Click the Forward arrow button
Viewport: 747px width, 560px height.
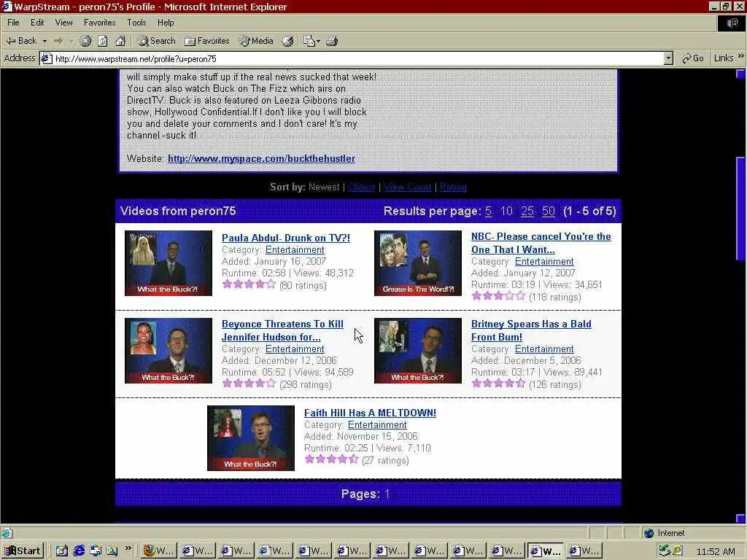(58, 41)
